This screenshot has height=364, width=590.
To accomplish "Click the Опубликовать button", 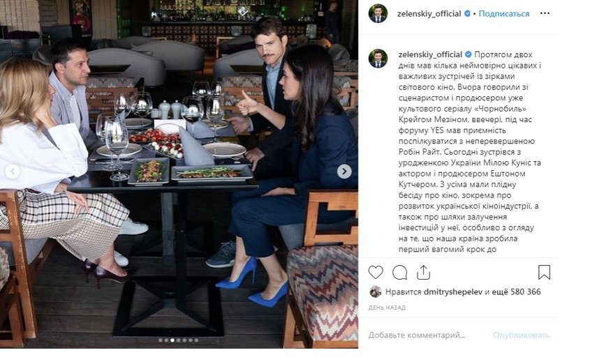I will click(521, 335).
